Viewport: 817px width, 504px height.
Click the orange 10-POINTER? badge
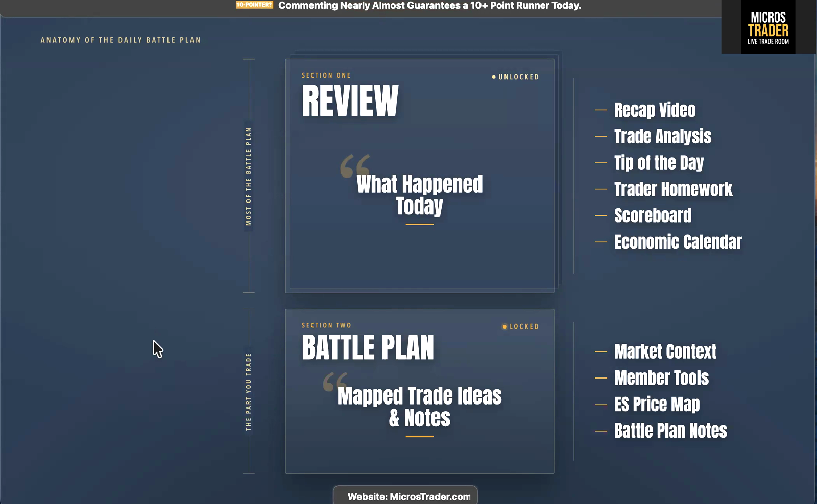click(254, 5)
